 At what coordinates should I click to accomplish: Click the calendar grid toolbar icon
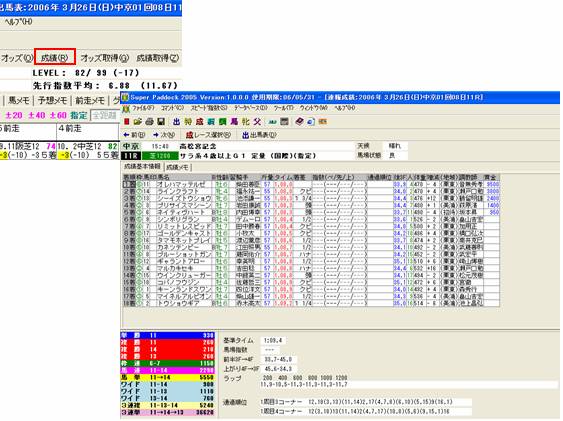[x=284, y=122]
